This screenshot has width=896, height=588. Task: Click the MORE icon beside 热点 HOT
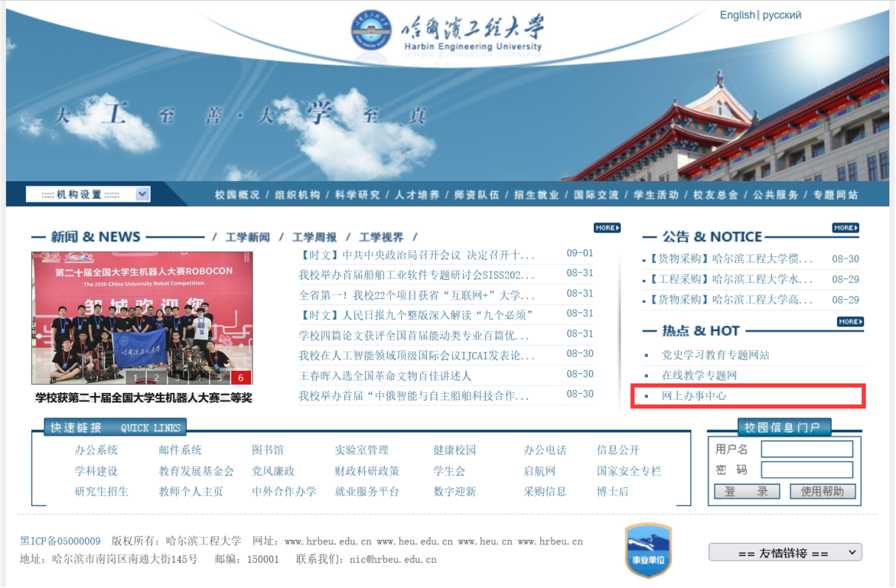849,321
